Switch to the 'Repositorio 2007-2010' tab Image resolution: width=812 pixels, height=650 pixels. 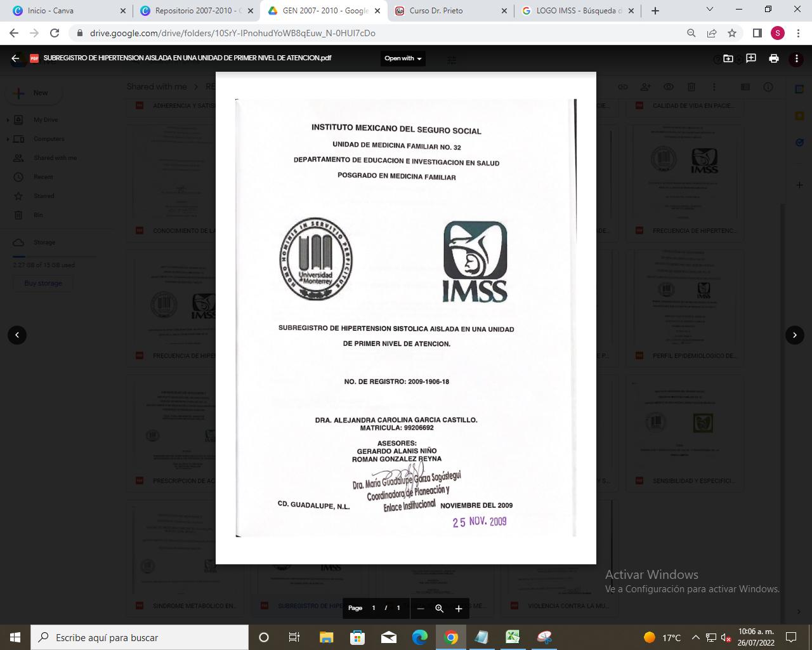196,11
